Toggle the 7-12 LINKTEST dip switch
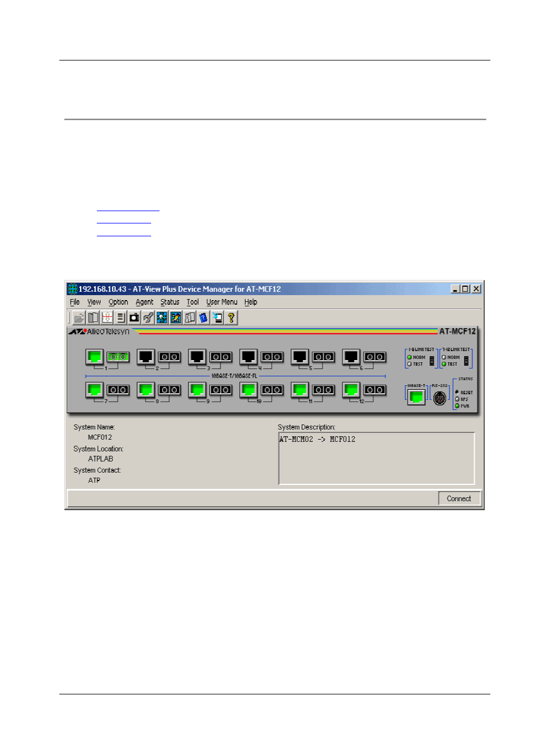The image size is (534, 756). point(466,361)
